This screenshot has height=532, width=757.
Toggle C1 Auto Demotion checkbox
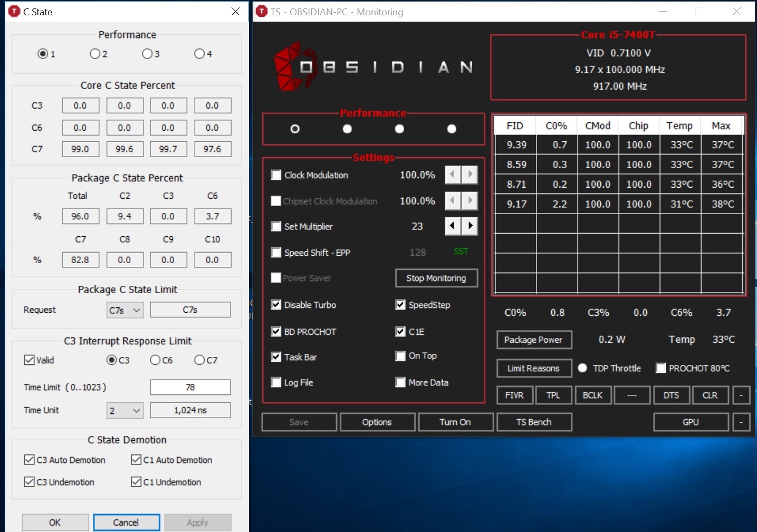click(x=136, y=460)
